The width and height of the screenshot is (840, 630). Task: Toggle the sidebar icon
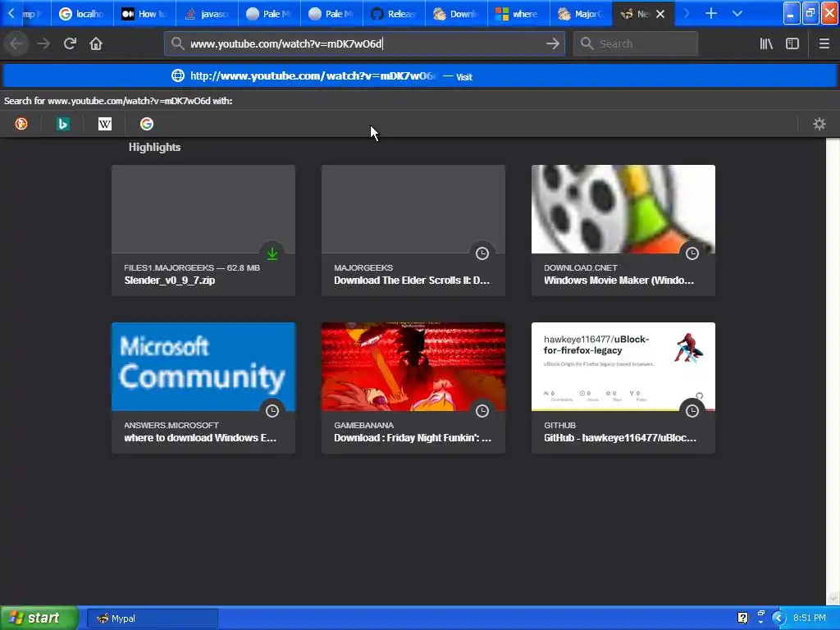coord(792,43)
